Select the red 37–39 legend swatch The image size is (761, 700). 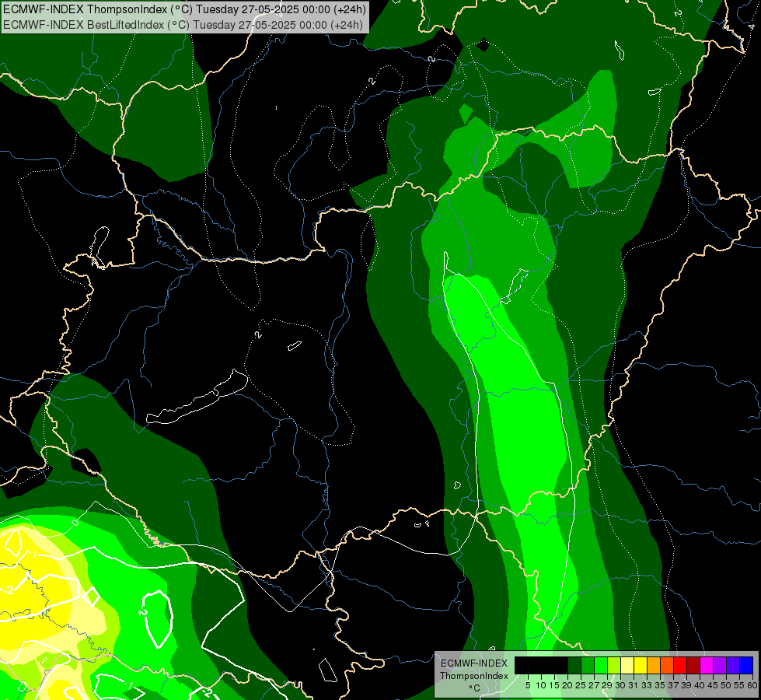680,665
